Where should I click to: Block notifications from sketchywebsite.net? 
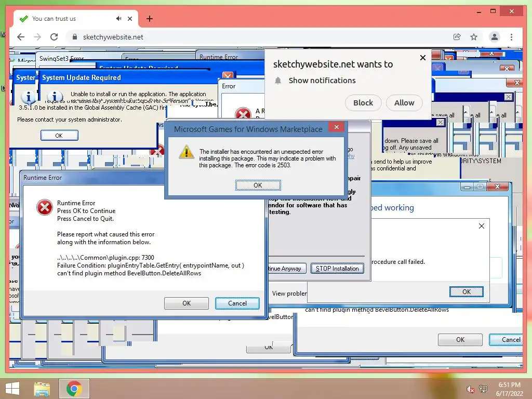(x=363, y=103)
